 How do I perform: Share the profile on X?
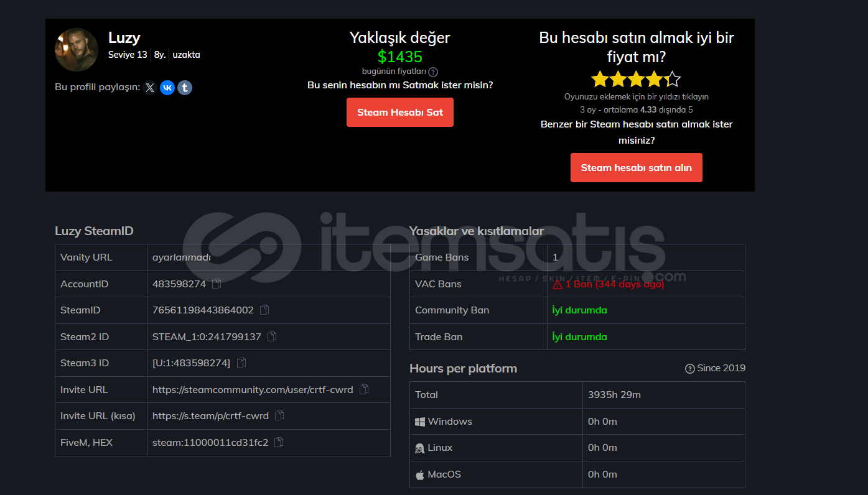[150, 88]
